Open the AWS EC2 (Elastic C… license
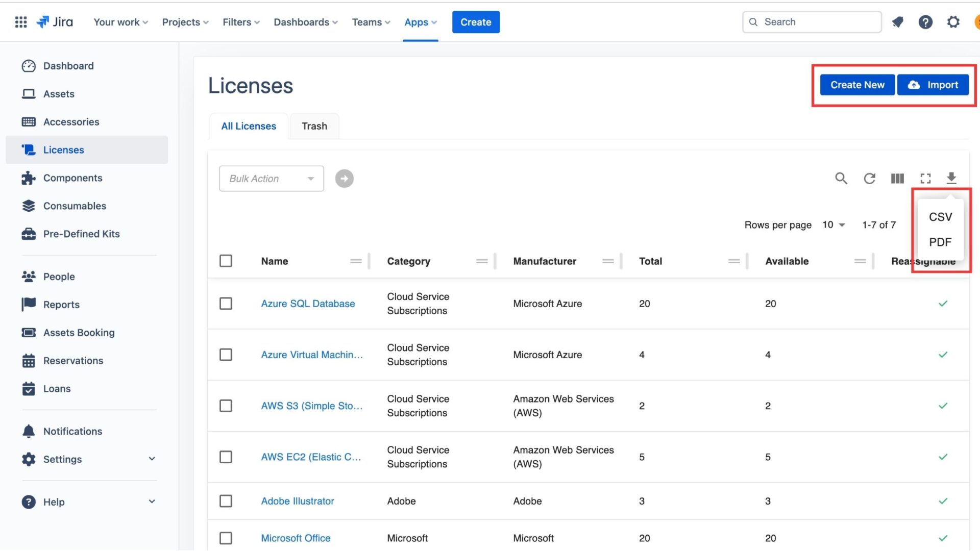The image size is (980, 551). (x=311, y=457)
